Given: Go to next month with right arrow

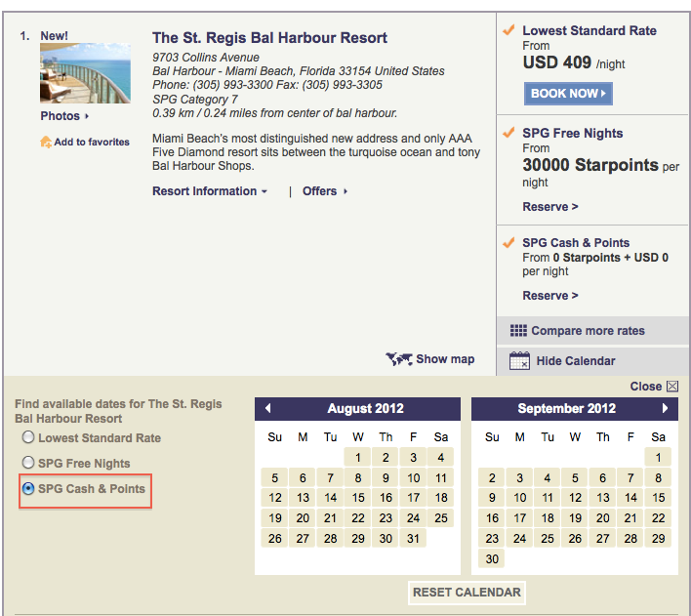Looking at the screenshot, I should (x=665, y=408).
